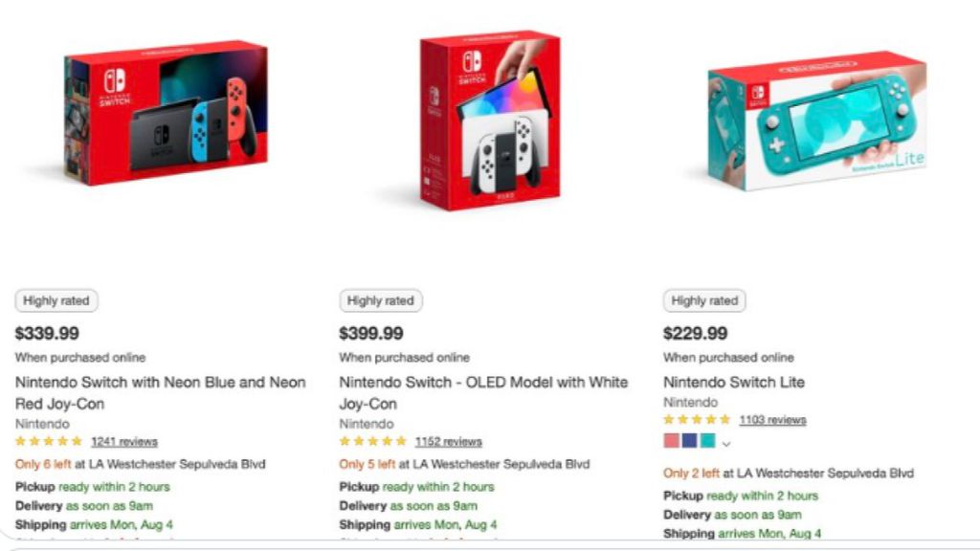Click the star rating for Switch Lite

[697, 420]
